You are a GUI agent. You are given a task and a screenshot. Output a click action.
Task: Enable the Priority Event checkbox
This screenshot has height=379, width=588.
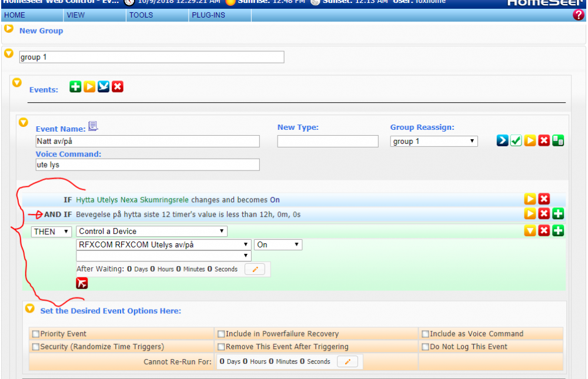tap(36, 334)
